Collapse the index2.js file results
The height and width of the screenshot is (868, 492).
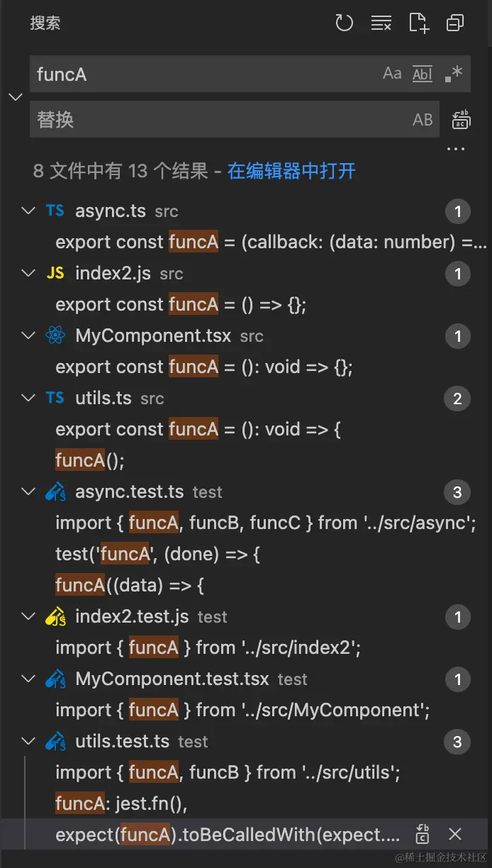click(28, 273)
